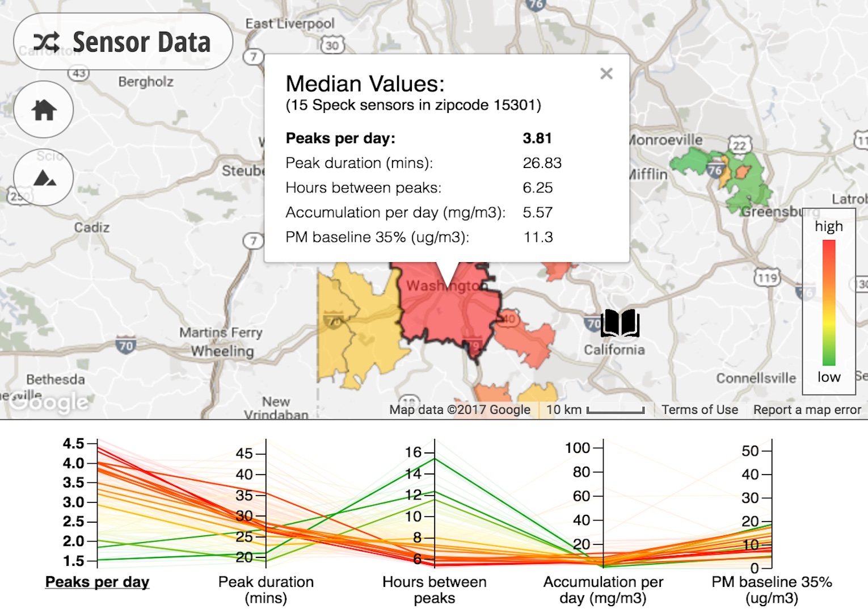Select the Peaks per day axis label
Image resolution: width=868 pixels, height=613 pixels.
(97, 582)
